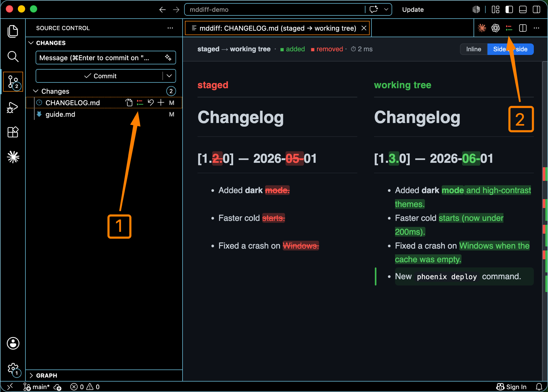Customize layout icon in title bar
548x392 pixels.
(495, 10)
